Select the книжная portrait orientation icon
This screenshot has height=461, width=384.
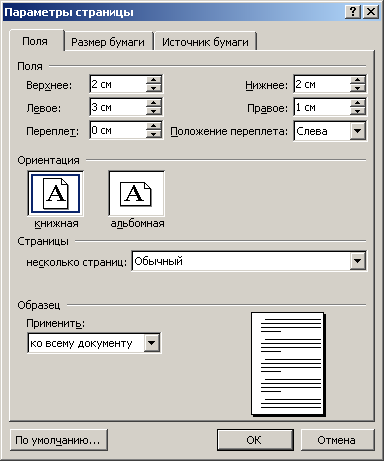pyautogui.click(x=55, y=193)
